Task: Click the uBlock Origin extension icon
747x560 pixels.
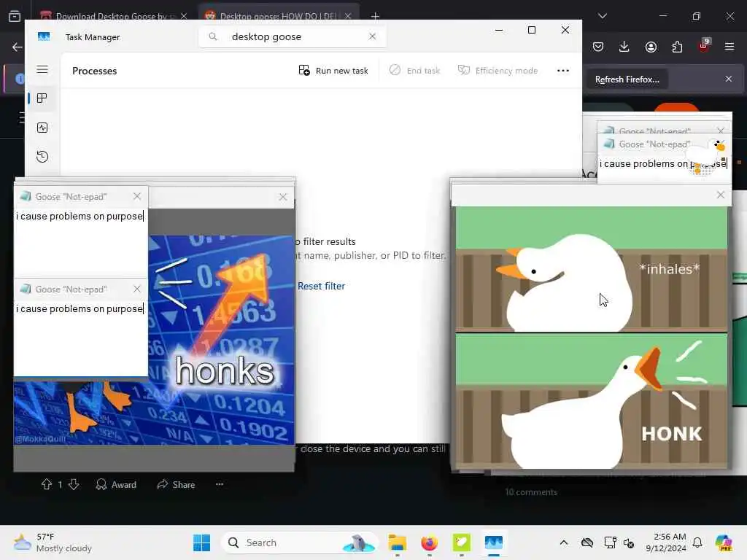Action: tap(704, 46)
